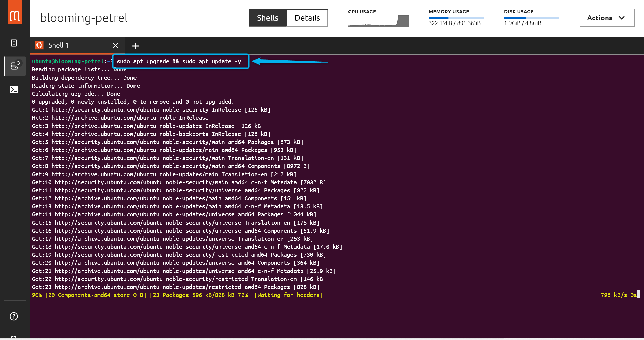The image size is (644, 340).
Task: Click the ubuntu@blooming-petrel prompt text
Action: coord(68,61)
